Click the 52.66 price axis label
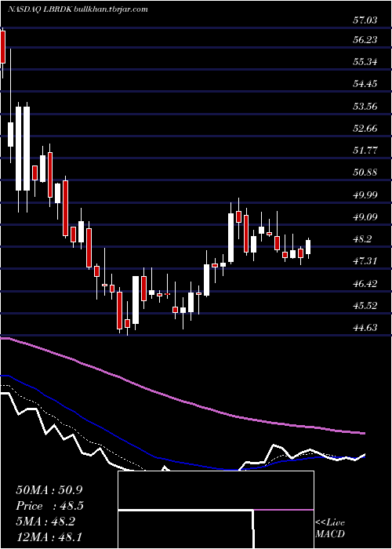The width and height of the screenshot is (392, 549). [x=365, y=129]
